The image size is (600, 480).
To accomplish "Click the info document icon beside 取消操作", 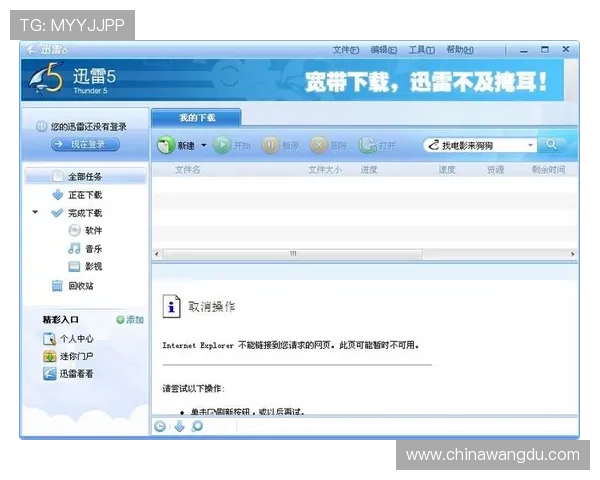I will click(171, 306).
